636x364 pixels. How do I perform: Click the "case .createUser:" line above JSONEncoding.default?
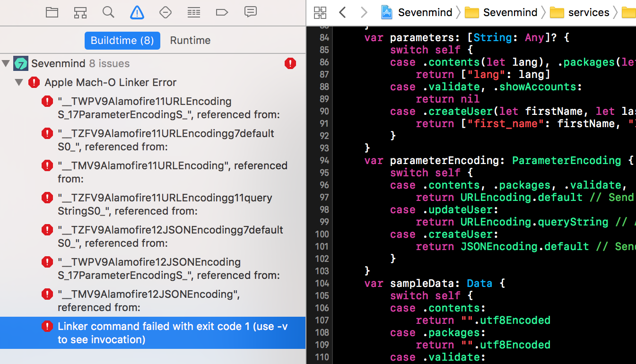tap(444, 234)
